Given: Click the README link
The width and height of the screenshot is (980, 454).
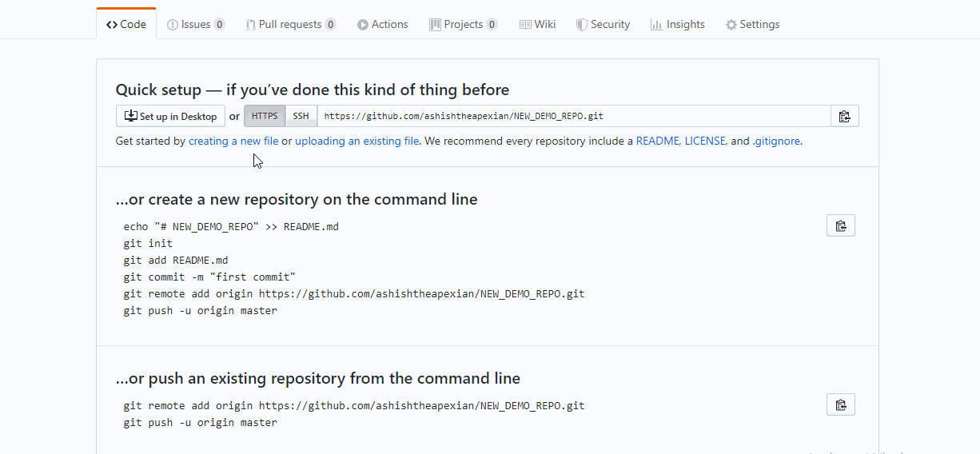Looking at the screenshot, I should tap(656, 141).
